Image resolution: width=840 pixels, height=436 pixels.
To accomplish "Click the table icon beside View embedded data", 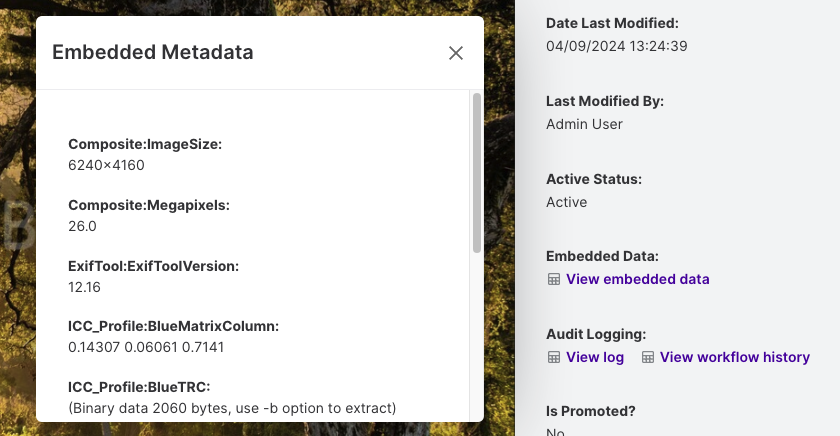I will point(554,279).
